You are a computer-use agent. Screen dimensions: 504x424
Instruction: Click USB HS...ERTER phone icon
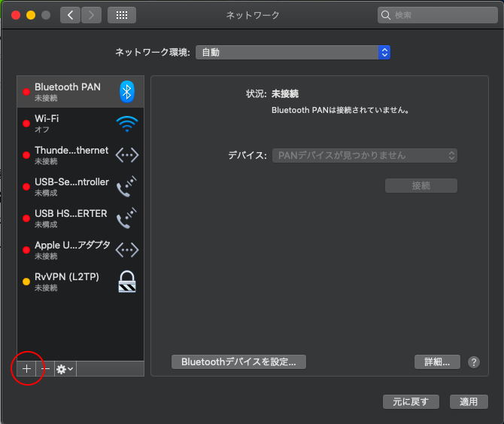pos(126,218)
